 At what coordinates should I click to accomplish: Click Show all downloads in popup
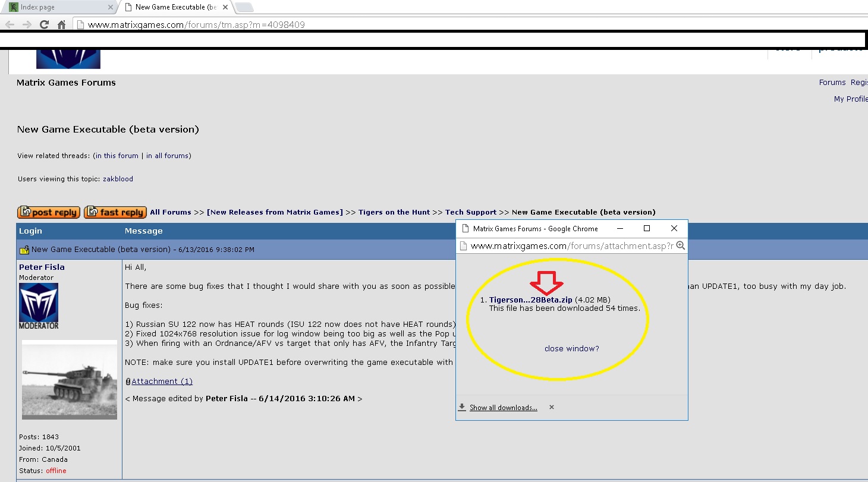pyautogui.click(x=504, y=408)
